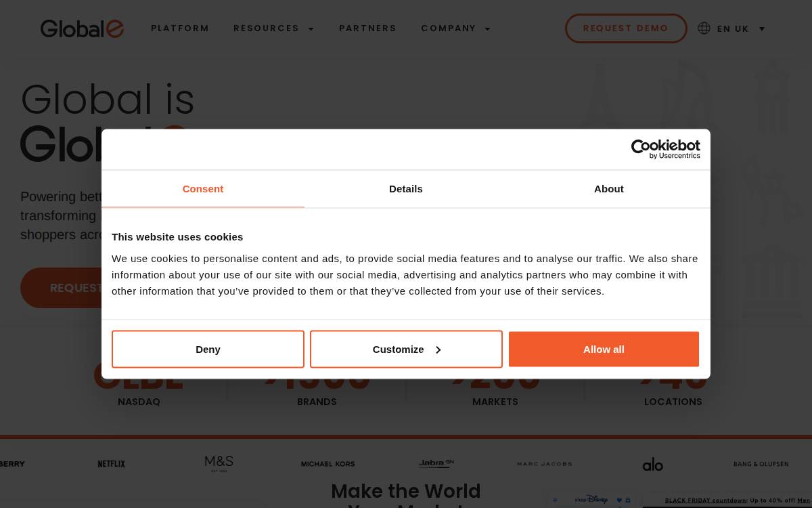Click the Global-e logo
812x508 pixels.
pos(82,28)
